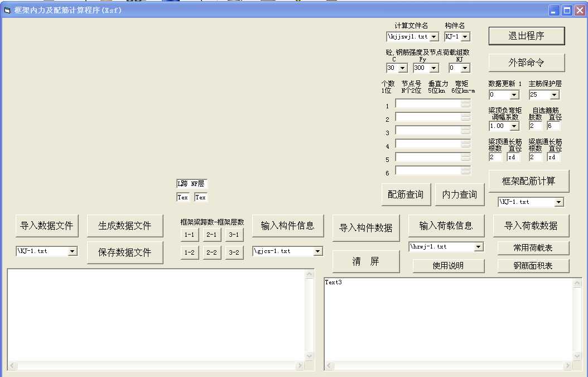
Task: Click Text3 area scroll-down arrow
Action: 577,356
